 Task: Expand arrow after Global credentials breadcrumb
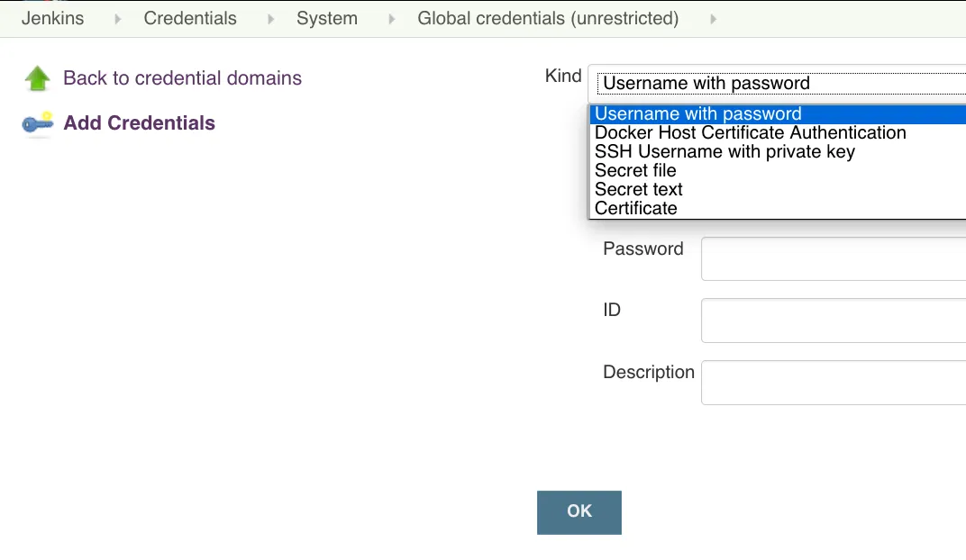tap(713, 19)
